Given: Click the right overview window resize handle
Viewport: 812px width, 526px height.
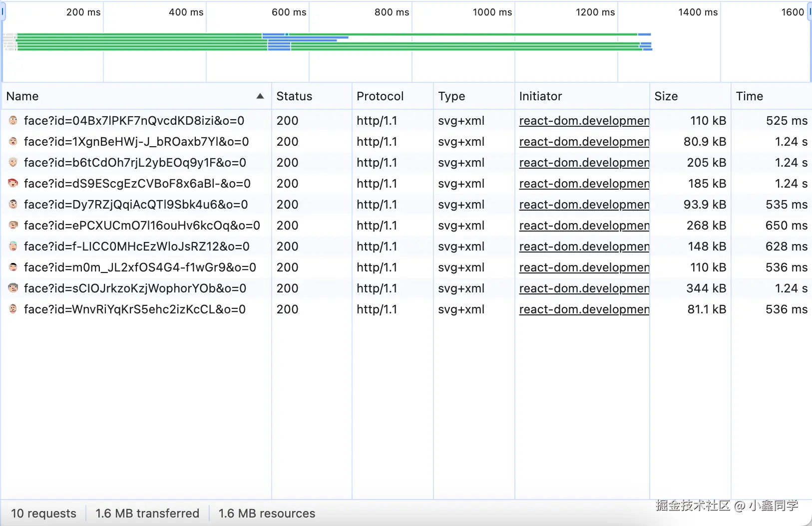Looking at the screenshot, I should (x=810, y=11).
